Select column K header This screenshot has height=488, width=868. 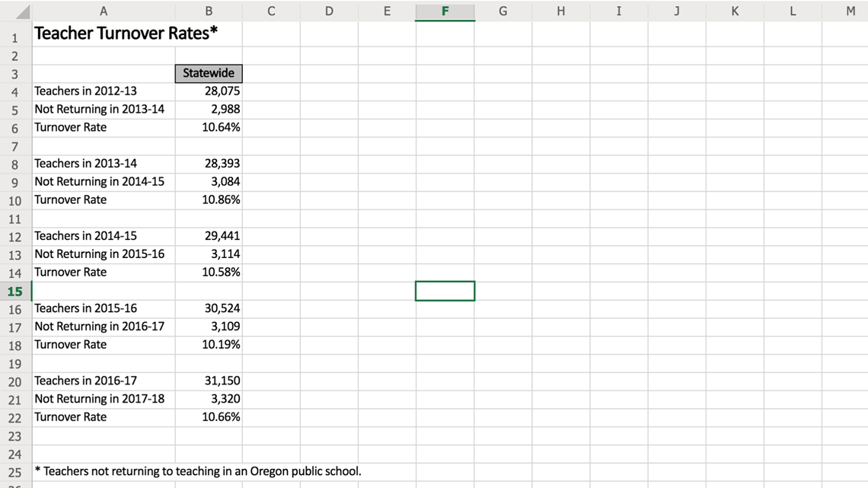736,11
